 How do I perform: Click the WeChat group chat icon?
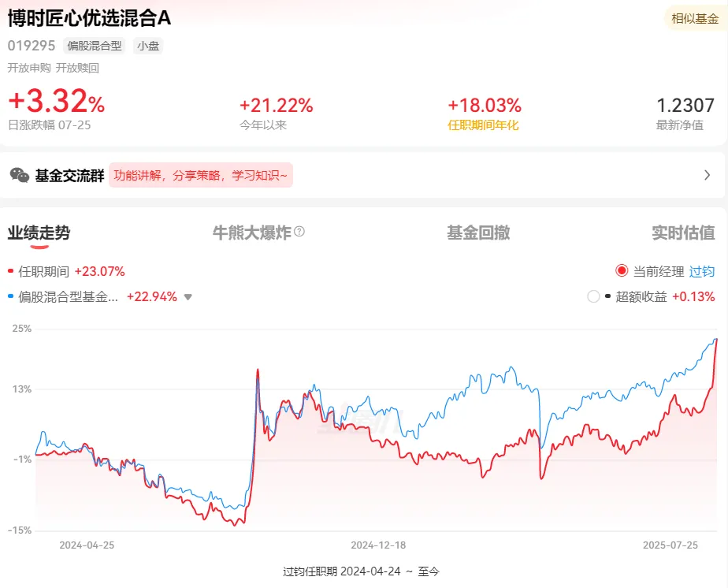pos(20,175)
